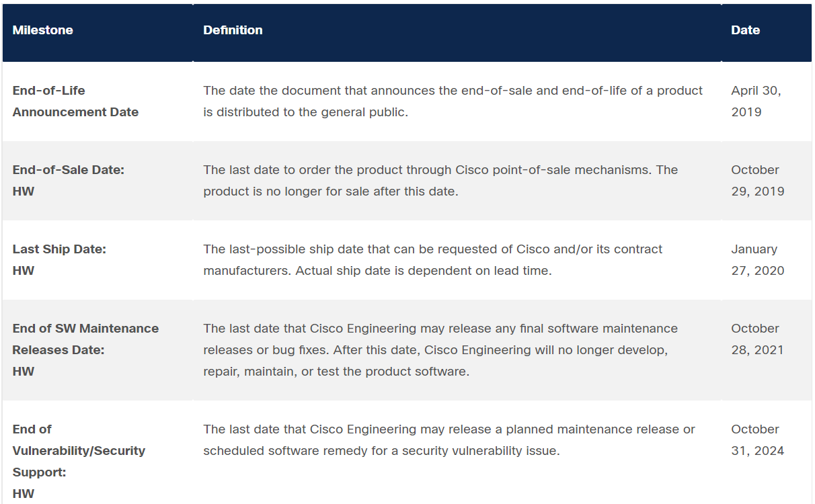Select End-of-Life Announcement Date milestone cell
Viewport: 815px width, 504px height.
pyautogui.click(x=75, y=101)
